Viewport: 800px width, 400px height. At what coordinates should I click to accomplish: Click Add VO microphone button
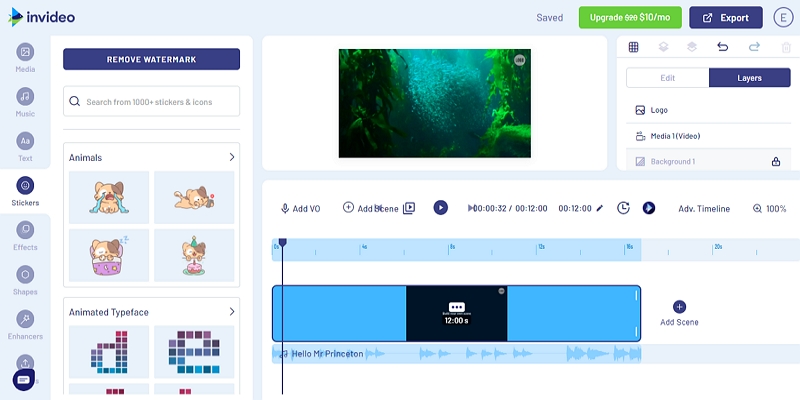point(301,208)
